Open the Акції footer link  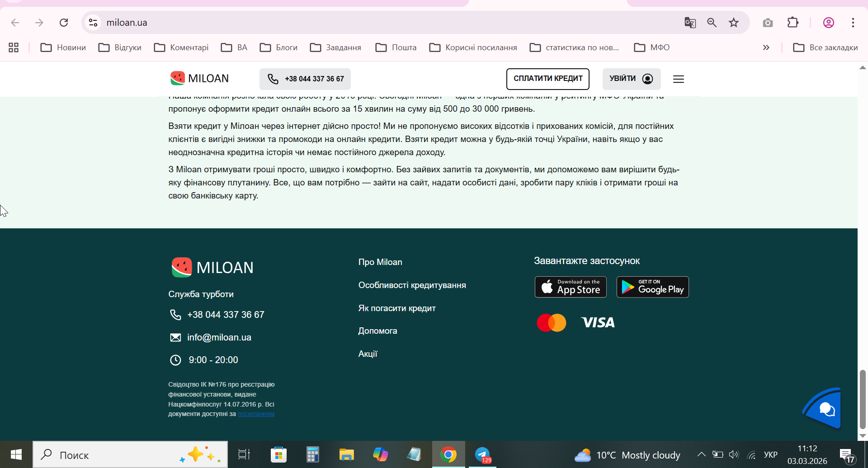click(368, 354)
